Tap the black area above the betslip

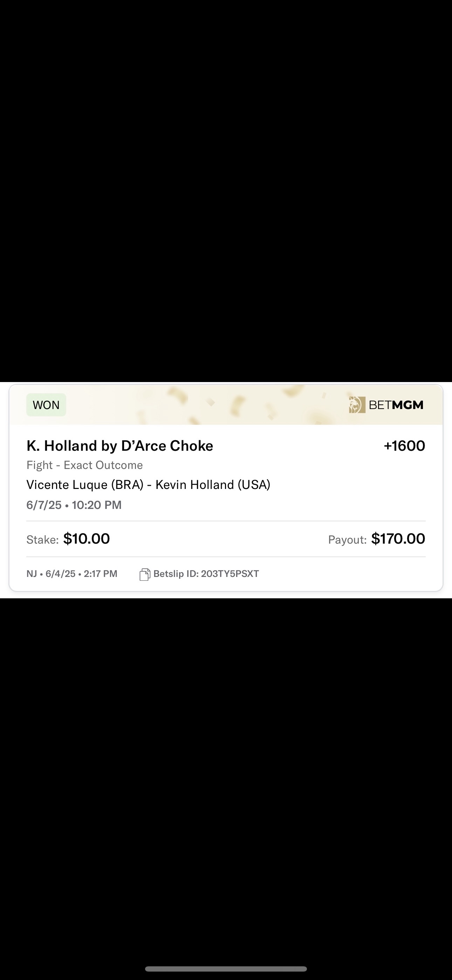coord(226,190)
